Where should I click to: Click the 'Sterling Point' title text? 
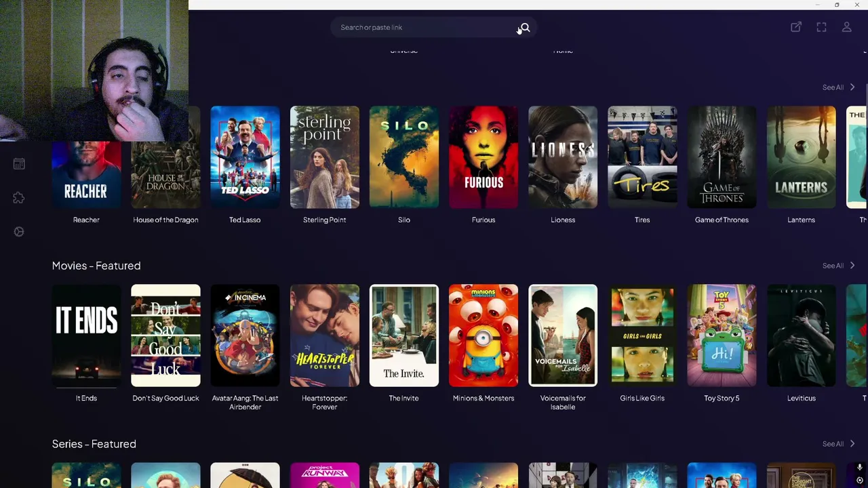(x=324, y=220)
